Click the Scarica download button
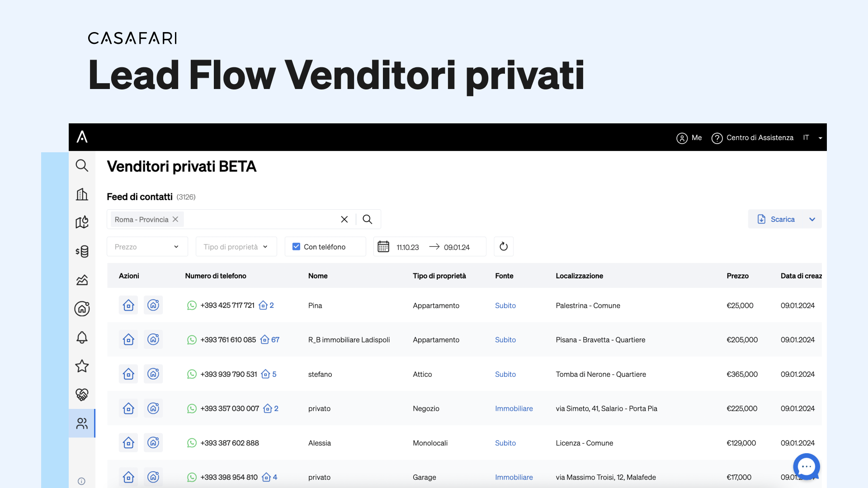Viewport: 868px width, 488px height. [x=777, y=219]
